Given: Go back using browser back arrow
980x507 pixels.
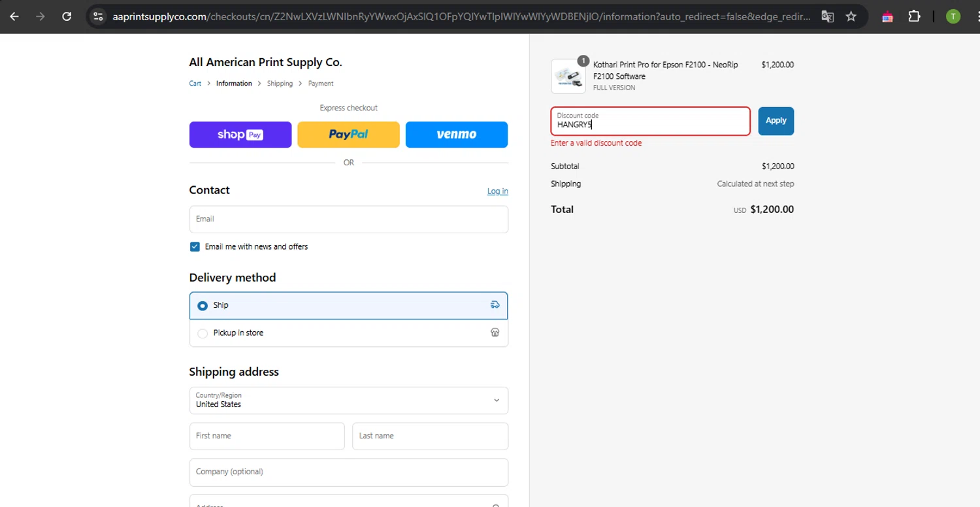Looking at the screenshot, I should (x=14, y=16).
